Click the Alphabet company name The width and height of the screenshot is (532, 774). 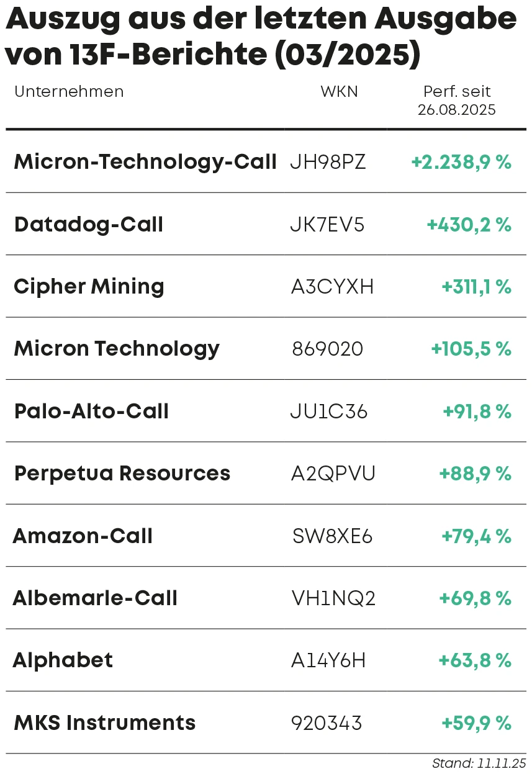tap(63, 660)
